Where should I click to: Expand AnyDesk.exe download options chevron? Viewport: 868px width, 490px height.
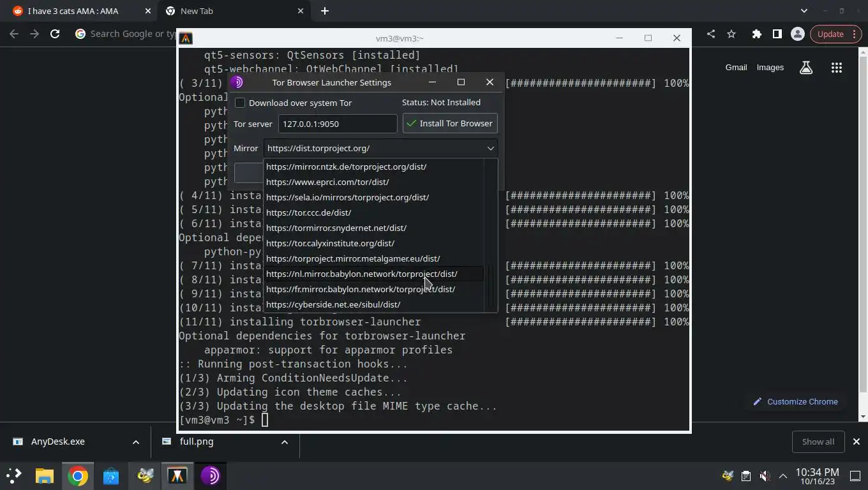[x=136, y=442]
